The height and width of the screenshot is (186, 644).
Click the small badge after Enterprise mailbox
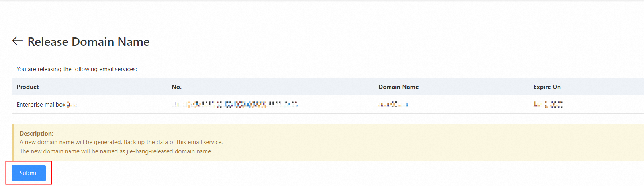pos(72,105)
